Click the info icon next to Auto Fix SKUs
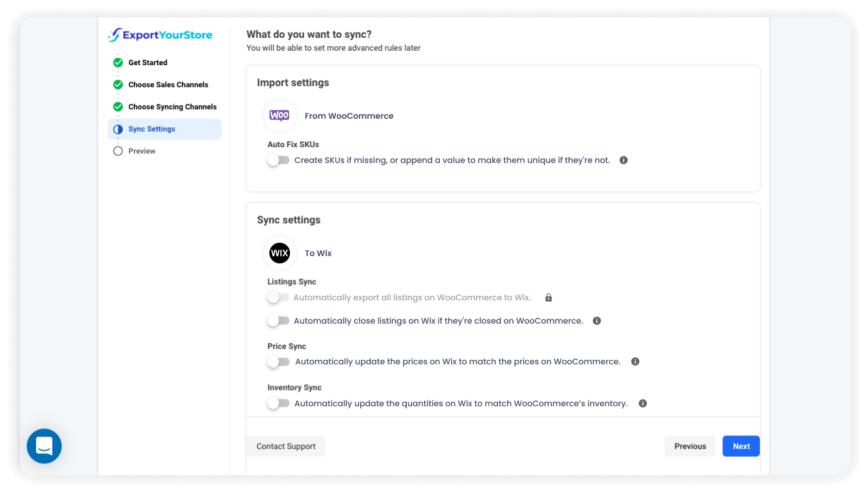 623,159
